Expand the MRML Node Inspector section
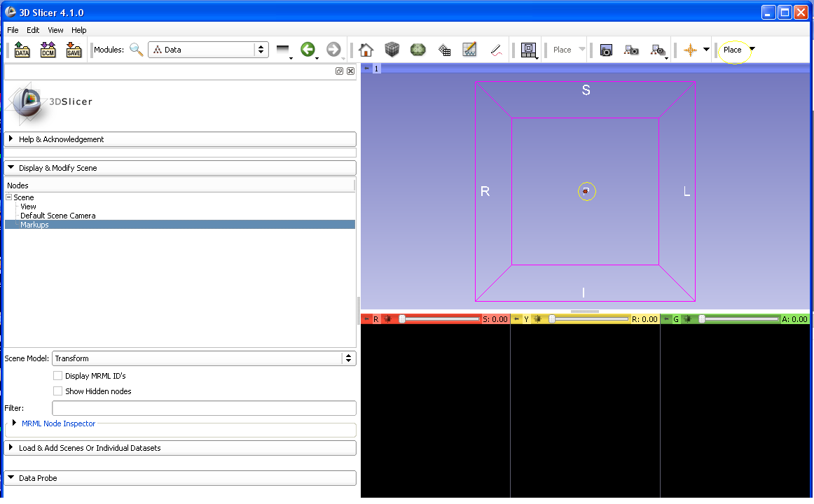This screenshot has width=814, height=504. click(x=15, y=423)
